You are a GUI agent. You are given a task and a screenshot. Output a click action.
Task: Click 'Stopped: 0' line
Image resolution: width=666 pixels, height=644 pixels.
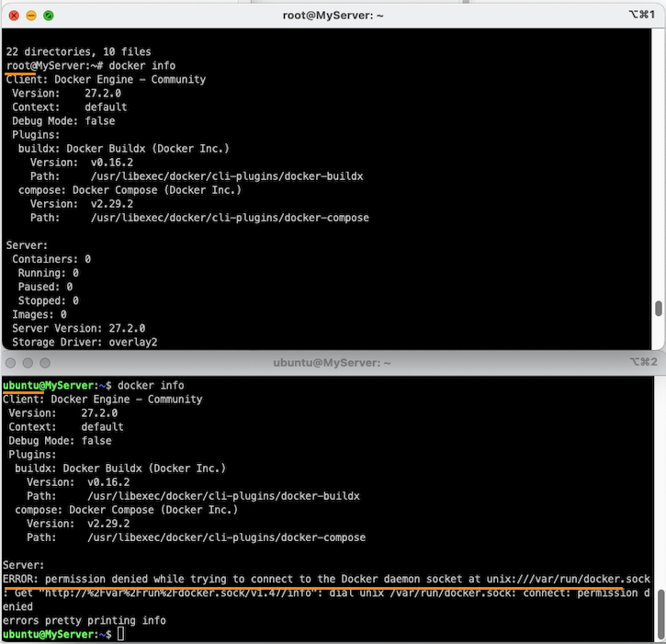click(x=48, y=300)
